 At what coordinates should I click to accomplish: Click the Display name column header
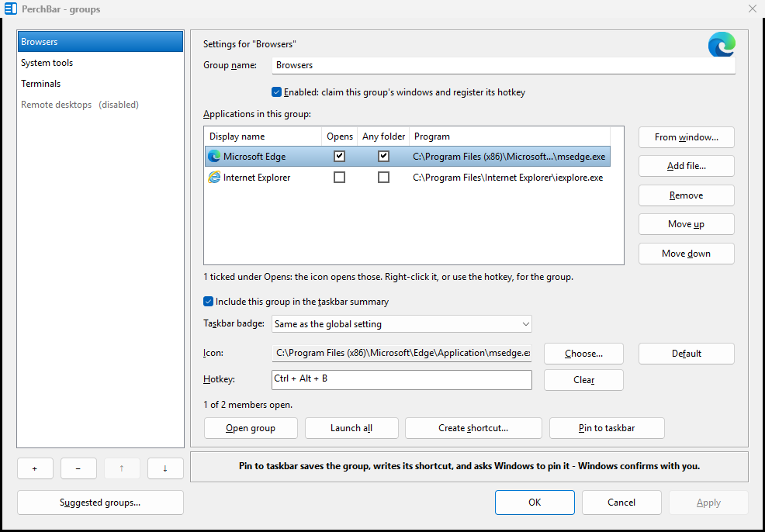tap(263, 136)
